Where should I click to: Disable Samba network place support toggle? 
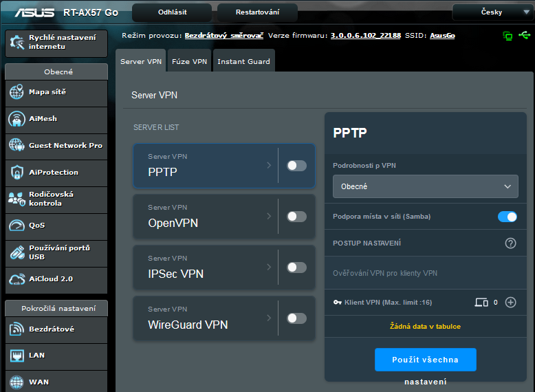pyautogui.click(x=507, y=217)
